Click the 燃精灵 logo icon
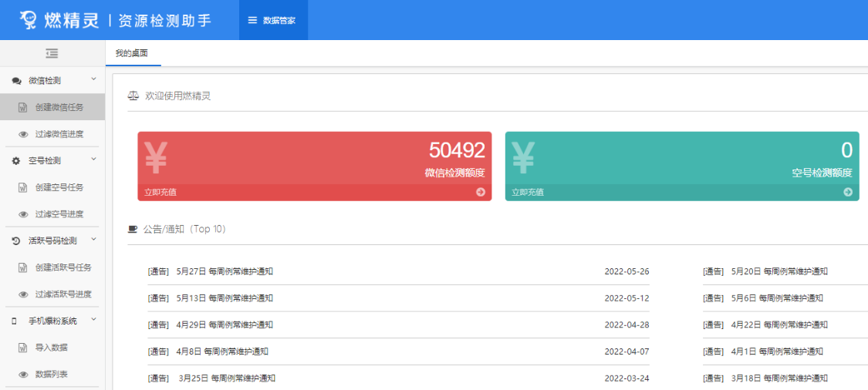Image resolution: width=868 pixels, height=390 pixels. tap(29, 21)
